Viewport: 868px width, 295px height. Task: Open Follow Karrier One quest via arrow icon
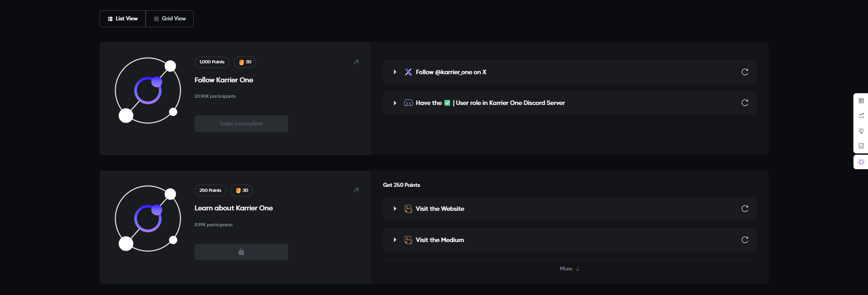tap(356, 62)
